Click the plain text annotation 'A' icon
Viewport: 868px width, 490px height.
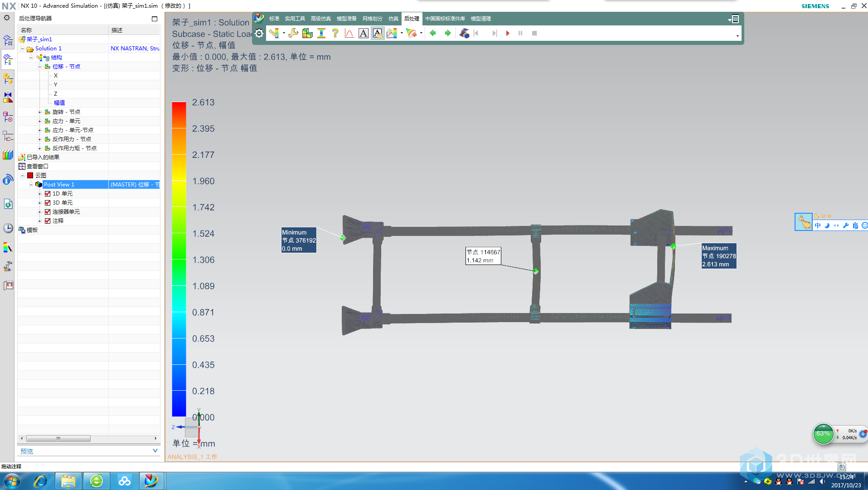(364, 33)
